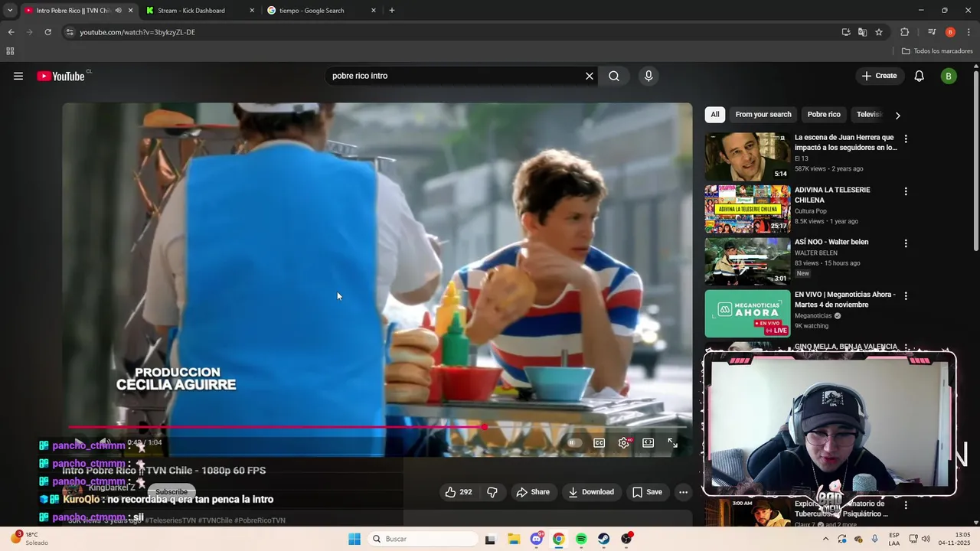980x551 pixels.
Task: Click the progress bar scrubber dot
Action: pyautogui.click(x=484, y=427)
